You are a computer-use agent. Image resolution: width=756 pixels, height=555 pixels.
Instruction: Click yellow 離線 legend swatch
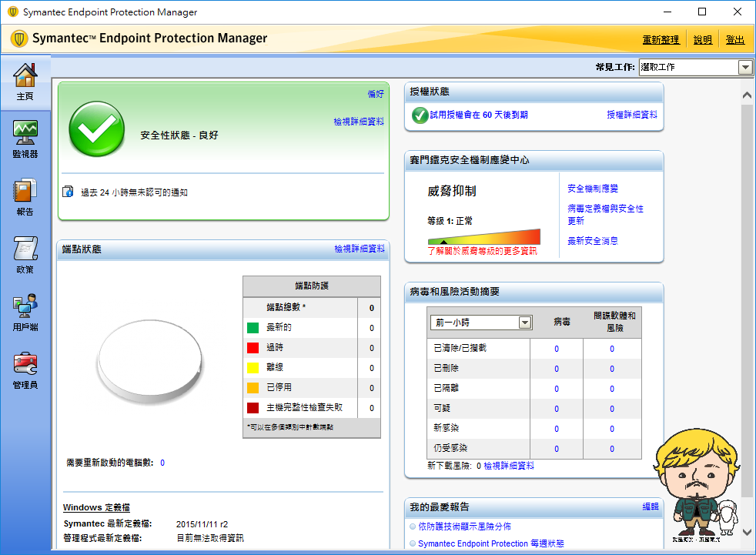pyautogui.click(x=253, y=368)
